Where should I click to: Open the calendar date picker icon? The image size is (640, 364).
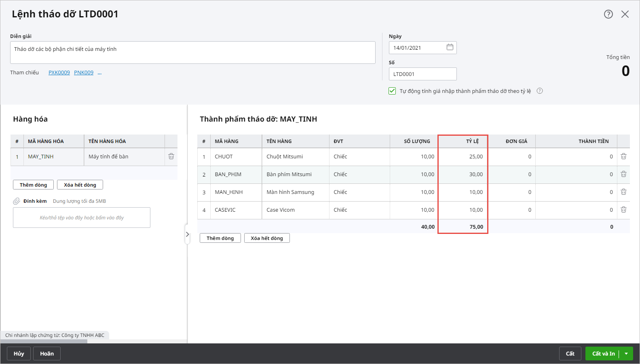tap(450, 47)
